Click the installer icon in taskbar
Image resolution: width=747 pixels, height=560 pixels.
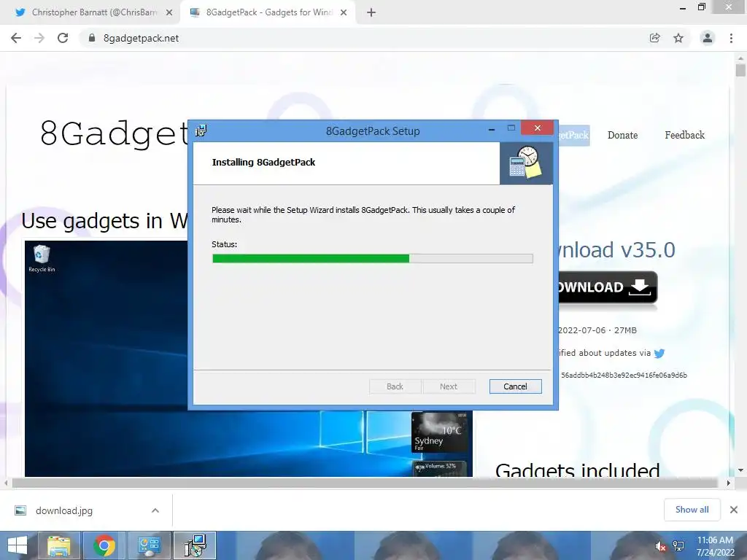tap(195, 545)
